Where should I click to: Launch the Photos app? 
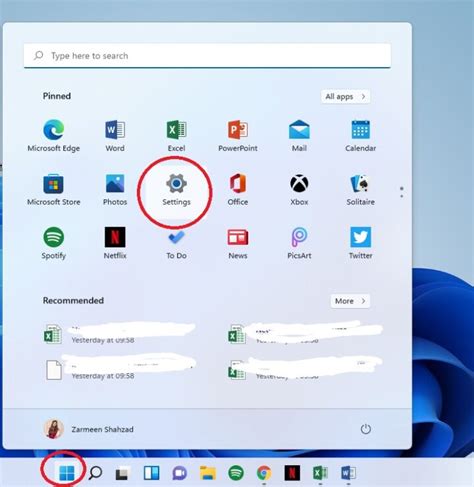tap(115, 189)
